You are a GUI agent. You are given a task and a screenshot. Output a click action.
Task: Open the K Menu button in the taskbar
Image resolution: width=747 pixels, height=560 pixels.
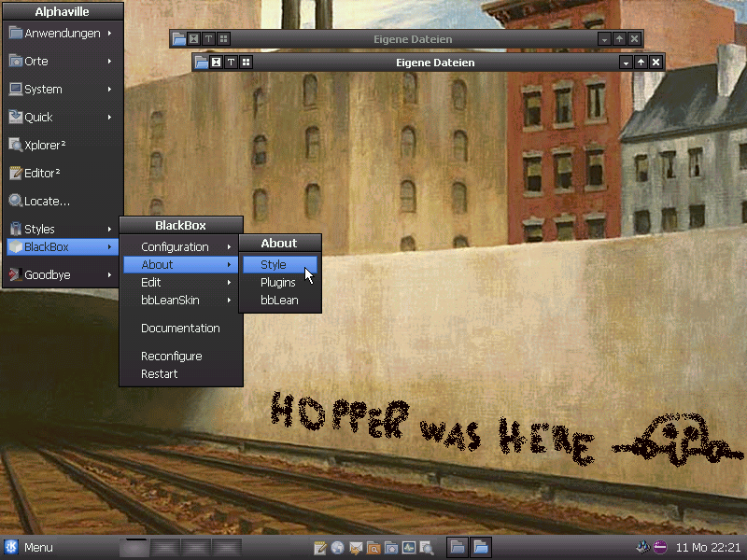tap(29, 547)
